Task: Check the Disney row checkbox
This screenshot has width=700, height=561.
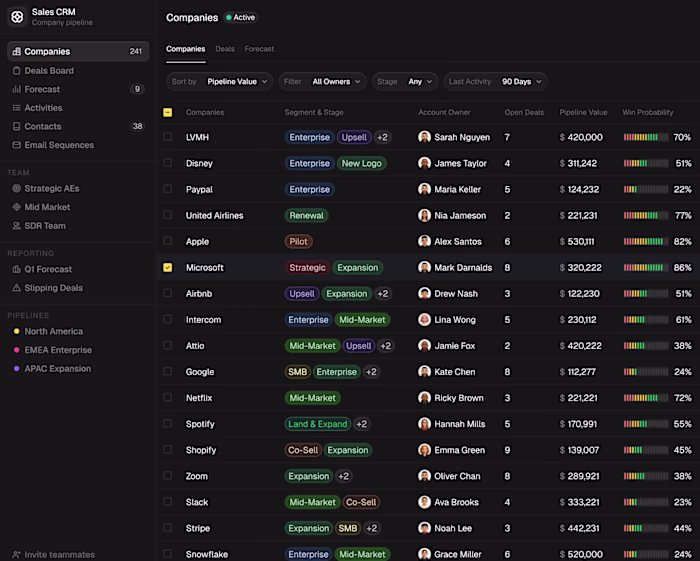Action: tap(167, 163)
